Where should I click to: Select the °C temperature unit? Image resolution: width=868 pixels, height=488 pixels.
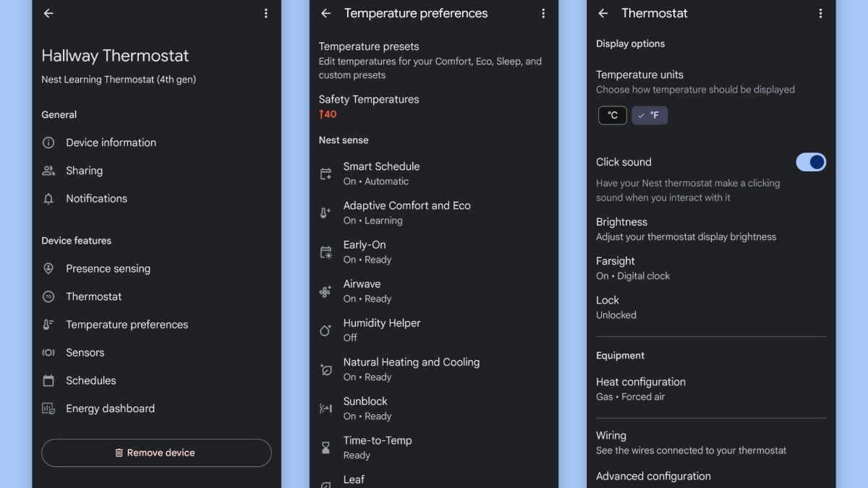[612, 116]
